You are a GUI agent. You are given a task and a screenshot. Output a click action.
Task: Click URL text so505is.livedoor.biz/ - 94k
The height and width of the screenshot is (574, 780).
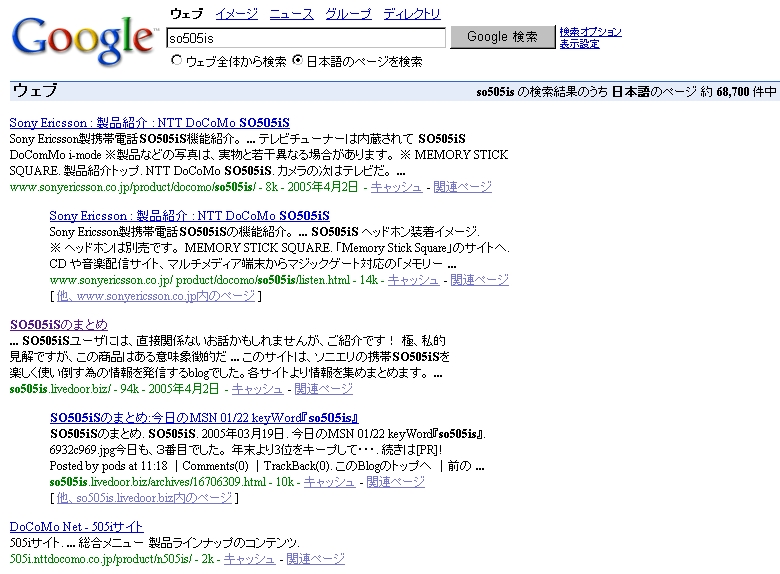click(75, 389)
